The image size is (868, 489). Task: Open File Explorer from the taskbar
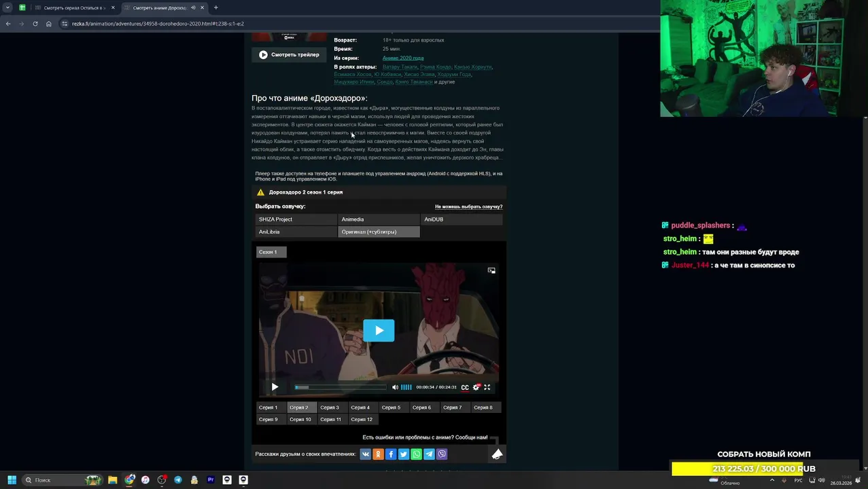113,480
